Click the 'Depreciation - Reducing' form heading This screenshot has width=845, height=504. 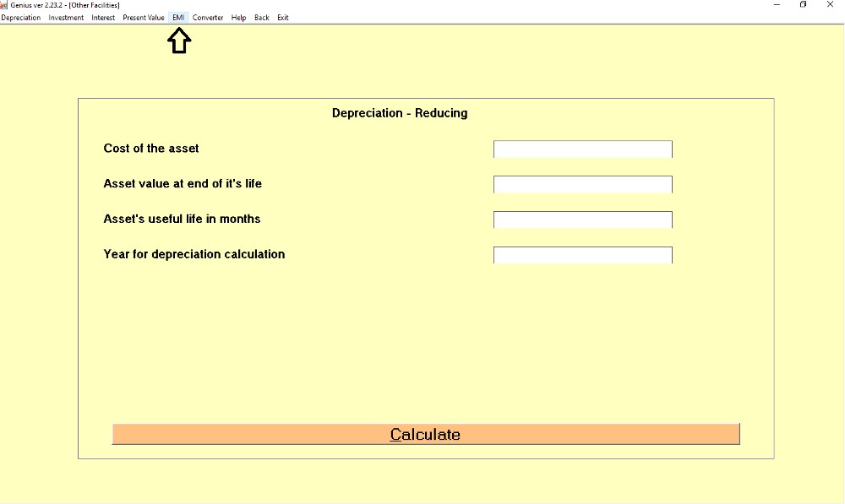click(x=400, y=113)
